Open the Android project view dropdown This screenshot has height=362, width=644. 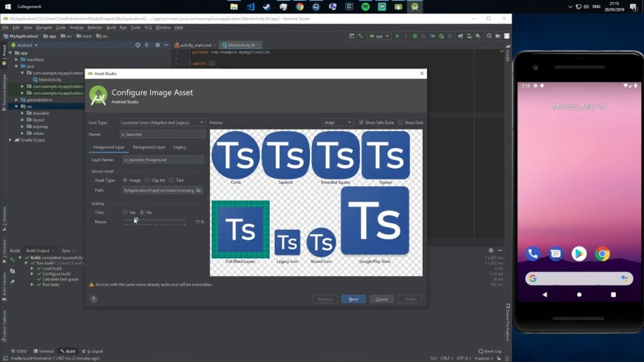(x=25, y=45)
